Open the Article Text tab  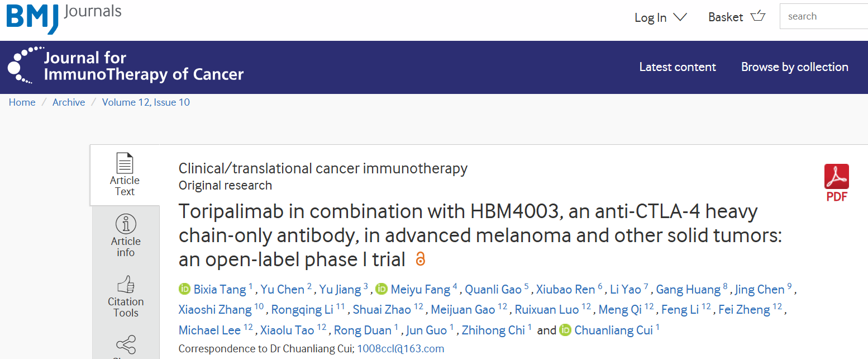tap(125, 175)
